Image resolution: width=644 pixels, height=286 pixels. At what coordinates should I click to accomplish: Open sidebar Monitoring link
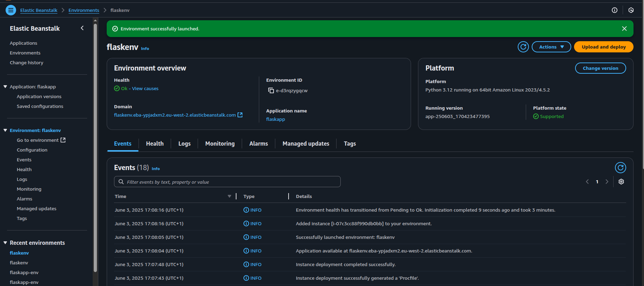(29, 189)
